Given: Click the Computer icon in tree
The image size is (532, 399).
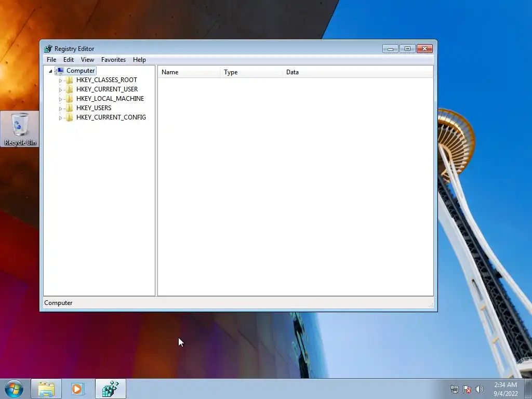Looking at the screenshot, I should (60, 71).
